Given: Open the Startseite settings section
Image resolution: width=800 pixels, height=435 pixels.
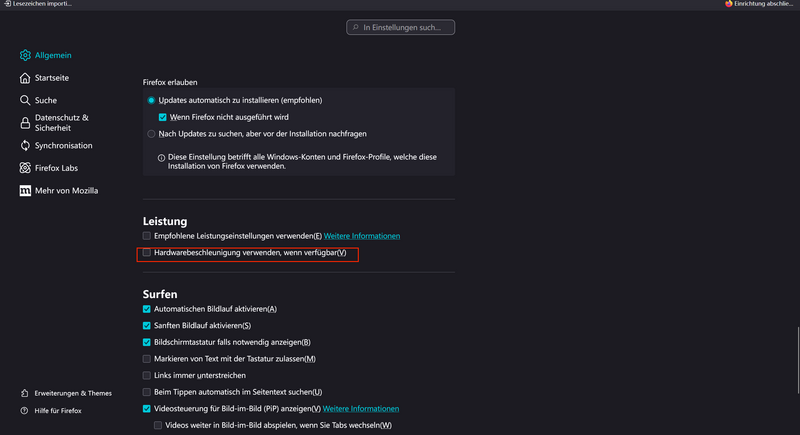Looking at the screenshot, I should 52,78.
